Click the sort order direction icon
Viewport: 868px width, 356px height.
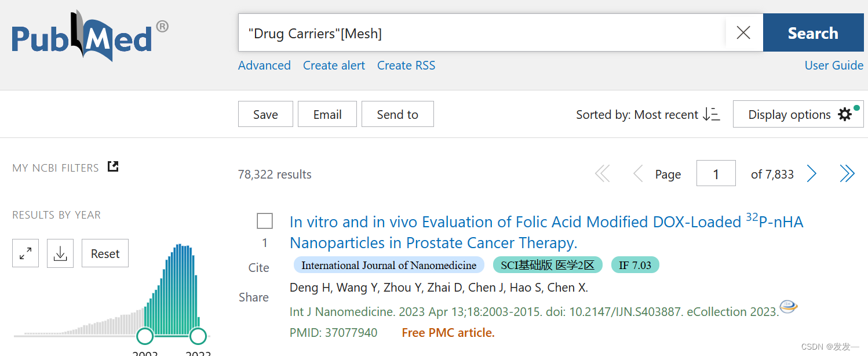pyautogui.click(x=712, y=114)
